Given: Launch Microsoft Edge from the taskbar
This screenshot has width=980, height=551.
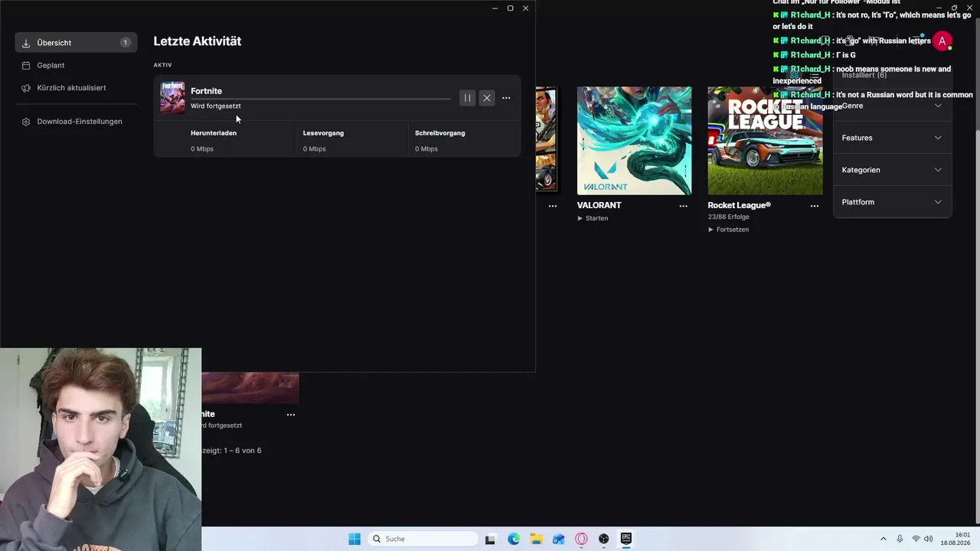Looking at the screenshot, I should coord(514,539).
